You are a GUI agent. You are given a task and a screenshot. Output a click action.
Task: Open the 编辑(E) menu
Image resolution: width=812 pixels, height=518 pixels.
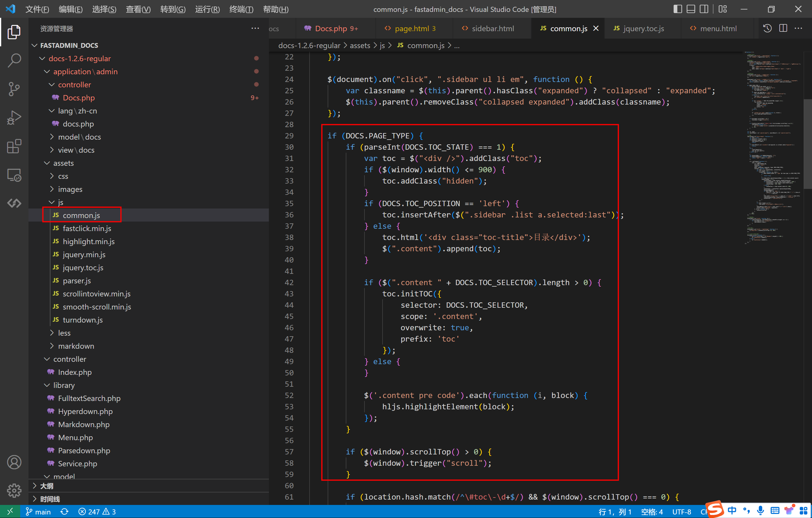click(x=70, y=9)
